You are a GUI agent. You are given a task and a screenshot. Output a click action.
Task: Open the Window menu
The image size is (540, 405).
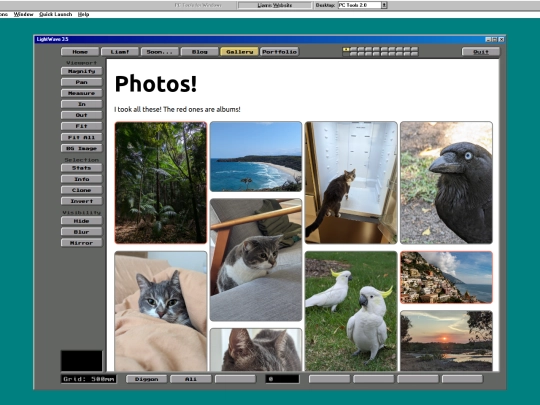coord(23,14)
